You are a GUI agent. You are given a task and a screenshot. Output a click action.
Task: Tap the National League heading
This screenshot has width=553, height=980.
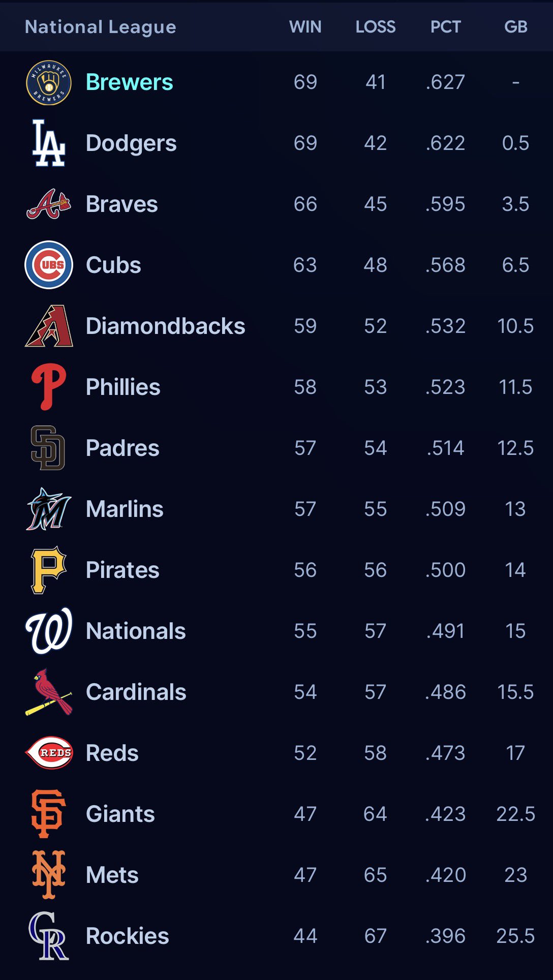click(101, 27)
